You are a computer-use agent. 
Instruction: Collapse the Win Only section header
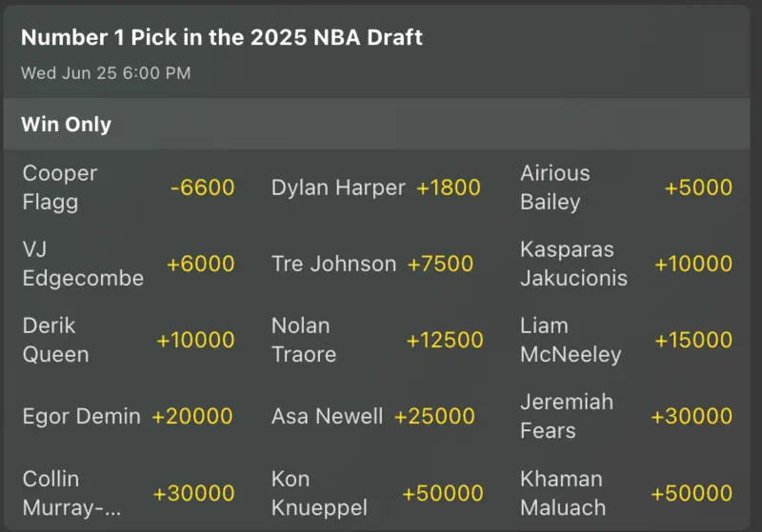pyautogui.click(x=381, y=125)
